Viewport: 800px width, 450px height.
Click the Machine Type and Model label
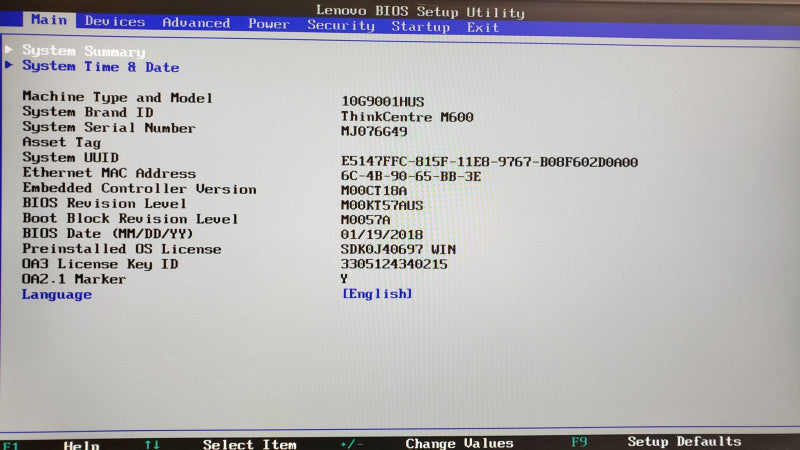click(117, 97)
